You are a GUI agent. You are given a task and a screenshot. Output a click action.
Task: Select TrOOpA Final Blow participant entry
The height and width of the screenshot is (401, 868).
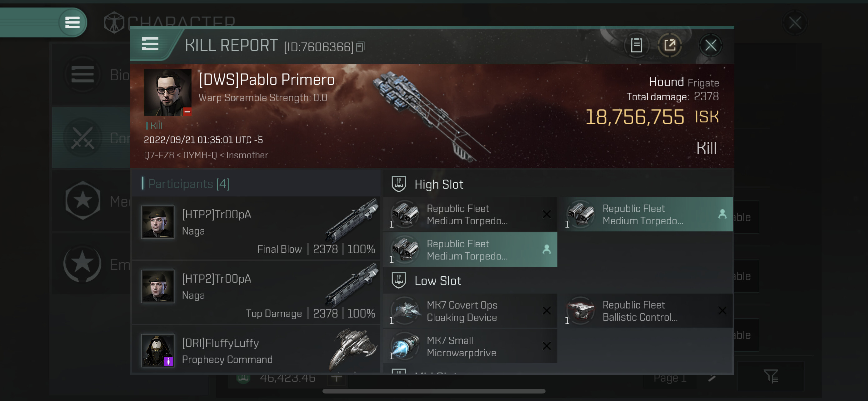(256, 228)
